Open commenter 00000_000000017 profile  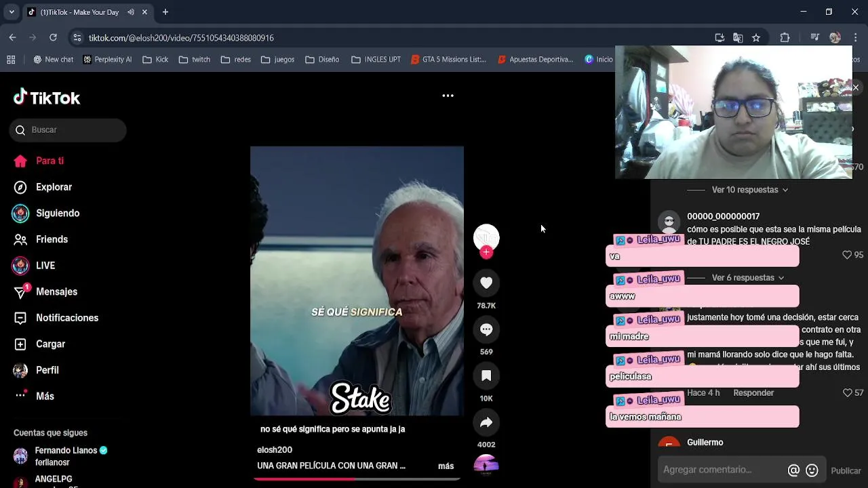pyautogui.click(x=723, y=216)
